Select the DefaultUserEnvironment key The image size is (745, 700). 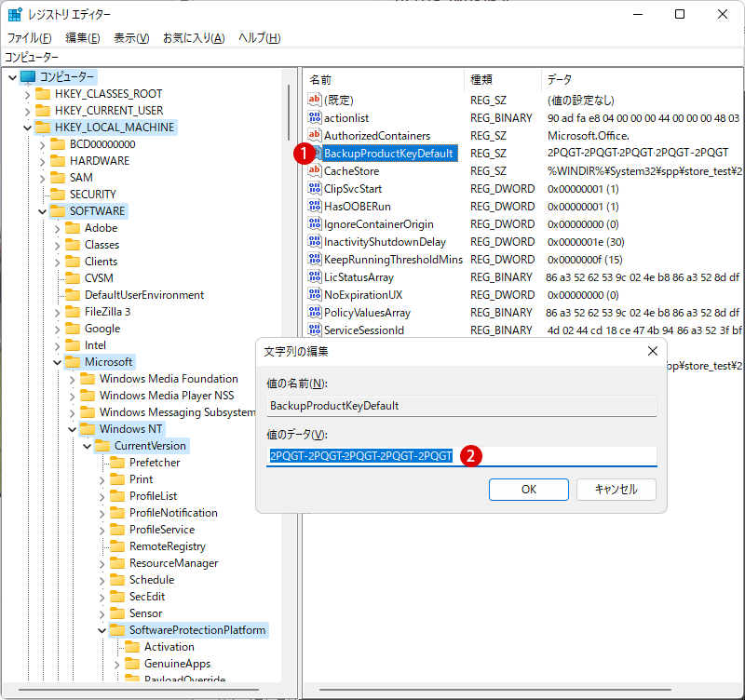(x=144, y=295)
